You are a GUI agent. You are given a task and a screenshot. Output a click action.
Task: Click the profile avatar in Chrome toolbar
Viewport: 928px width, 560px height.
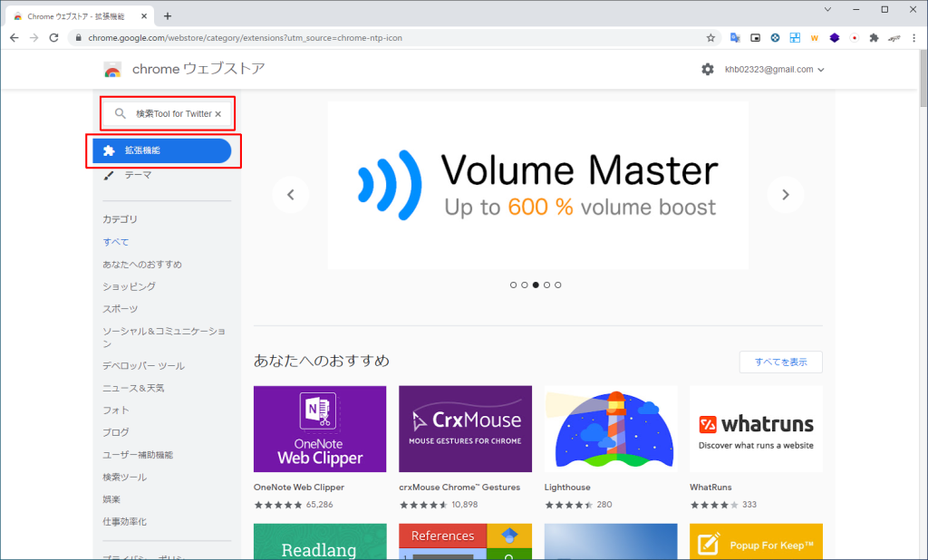coord(894,38)
